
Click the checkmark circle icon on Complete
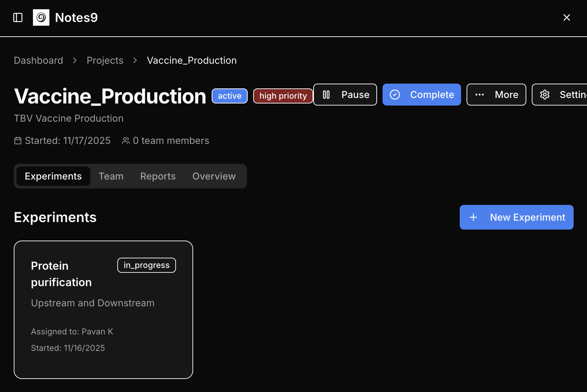[x=395, y=95]
